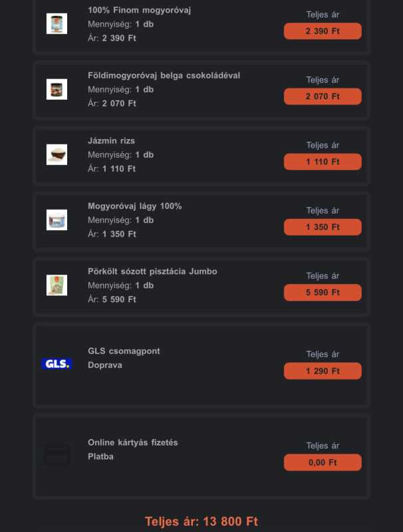
Task: Select the GLS csomagpont shipping label
Action: (124, 351)
